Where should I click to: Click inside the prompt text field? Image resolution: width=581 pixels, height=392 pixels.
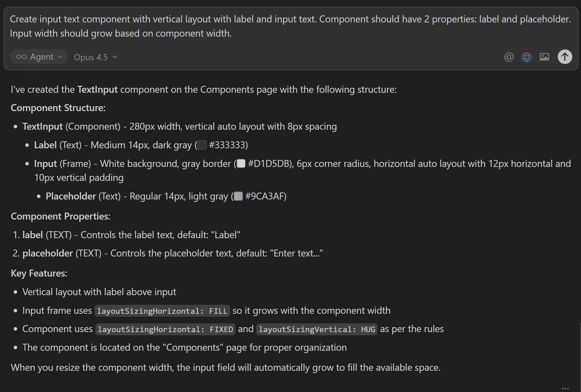pos(290,26)
